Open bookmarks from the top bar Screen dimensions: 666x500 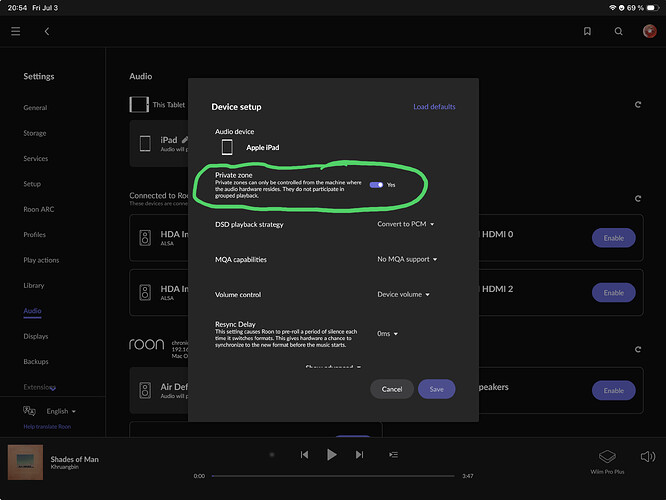pos(587,31)
